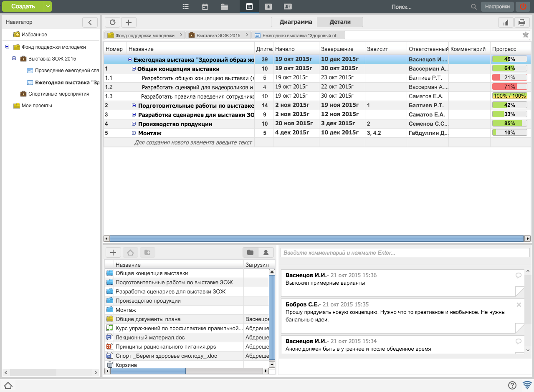Open the folders view icon in top bar

click(225, 7)
